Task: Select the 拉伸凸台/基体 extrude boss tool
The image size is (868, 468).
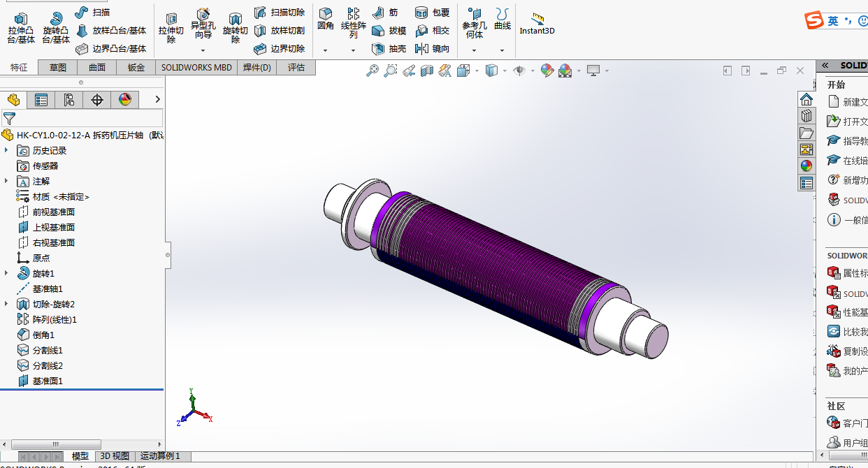Action: point(21,28)
